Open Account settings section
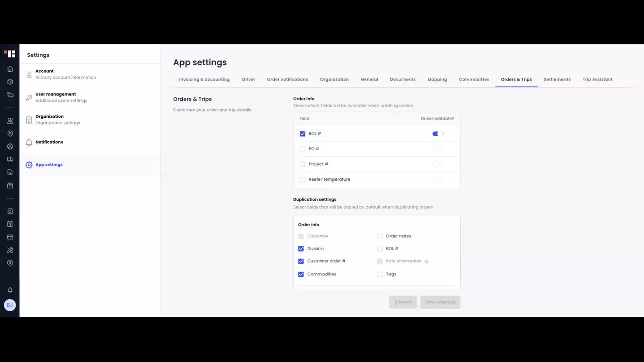This screenshot has height=362, width=644. [90, 74]
